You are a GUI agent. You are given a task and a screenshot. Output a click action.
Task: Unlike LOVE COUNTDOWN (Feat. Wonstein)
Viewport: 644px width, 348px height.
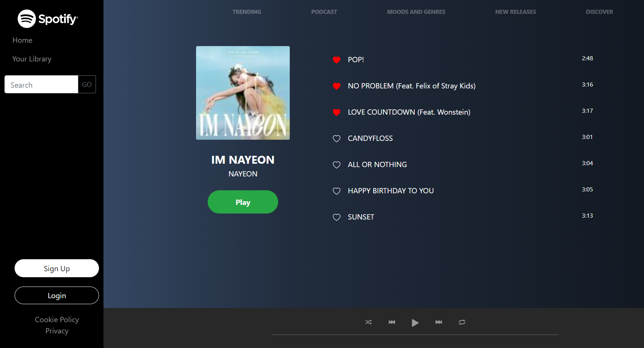(x=336, y=112)
